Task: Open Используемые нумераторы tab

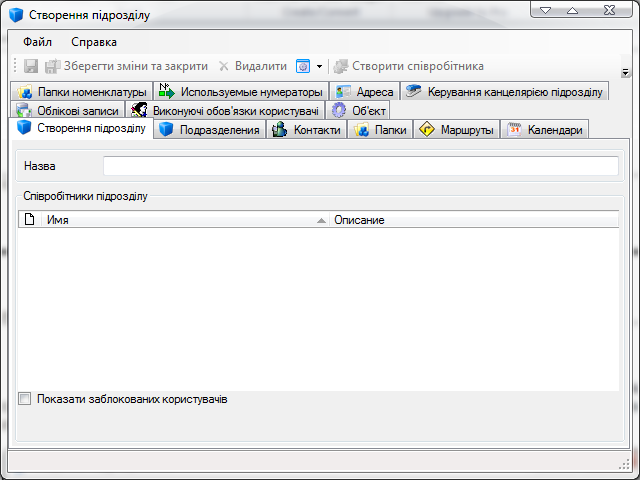Action: click(x=240, y=92)
